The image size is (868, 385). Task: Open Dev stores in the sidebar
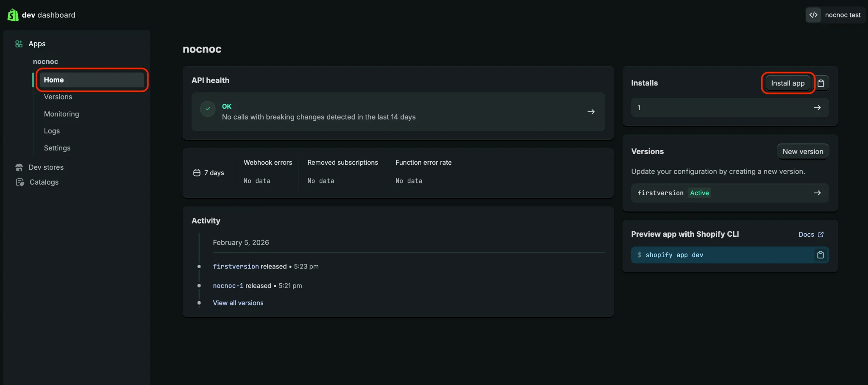pyautogui.click(x=46, y=168)
